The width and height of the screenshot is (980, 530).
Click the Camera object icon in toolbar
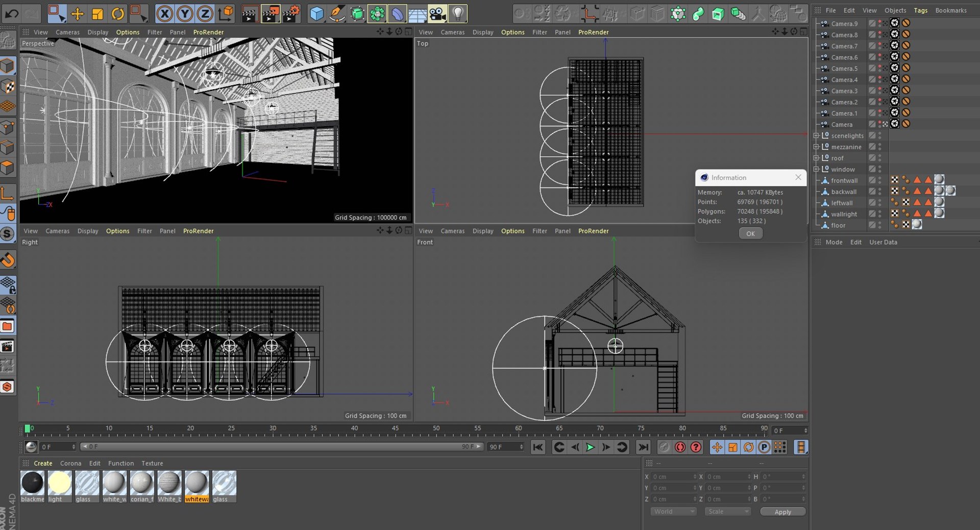pyautogui.click(x=437, y=14)
